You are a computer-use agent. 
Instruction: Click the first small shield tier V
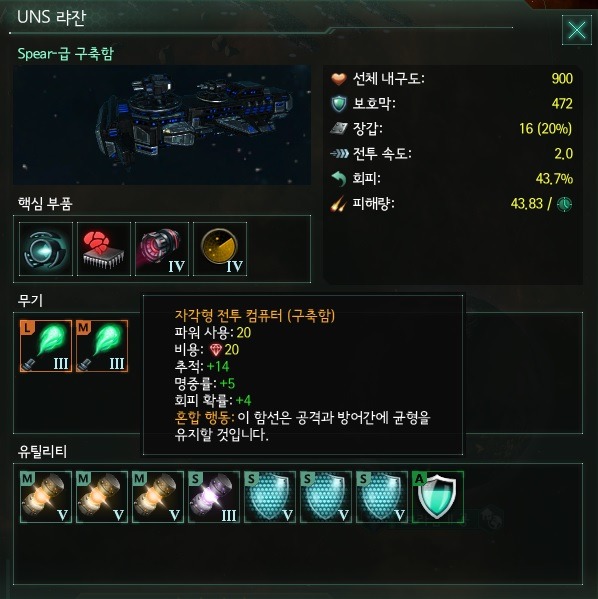tap(270, 497)
